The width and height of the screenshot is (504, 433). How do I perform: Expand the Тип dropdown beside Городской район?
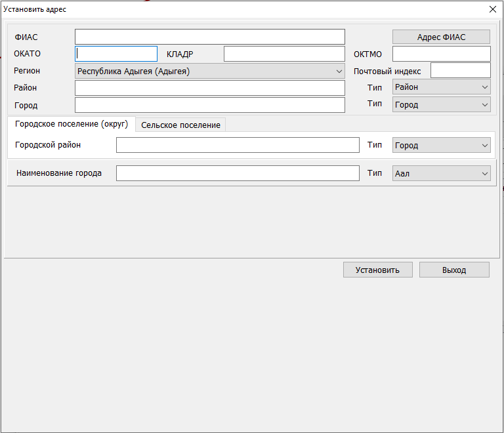[x=441, y=146]
